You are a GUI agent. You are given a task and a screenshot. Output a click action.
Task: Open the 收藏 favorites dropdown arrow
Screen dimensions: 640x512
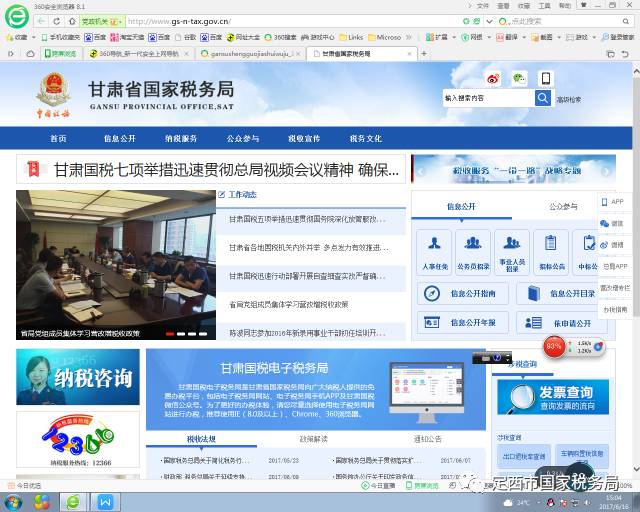33,37
